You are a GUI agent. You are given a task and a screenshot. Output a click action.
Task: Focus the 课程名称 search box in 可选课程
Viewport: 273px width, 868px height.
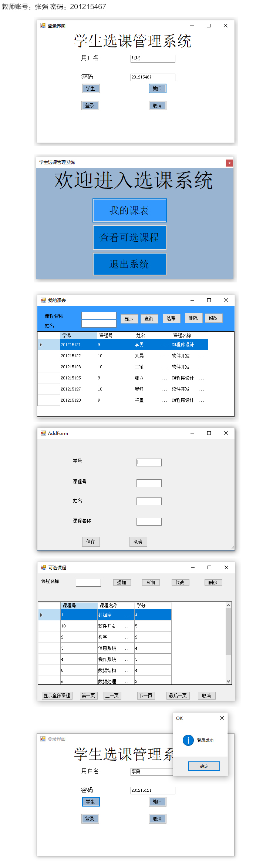click(x=88, y=583)
